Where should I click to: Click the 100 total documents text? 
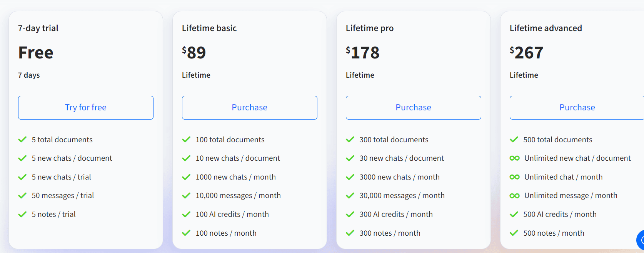(230, 140)
